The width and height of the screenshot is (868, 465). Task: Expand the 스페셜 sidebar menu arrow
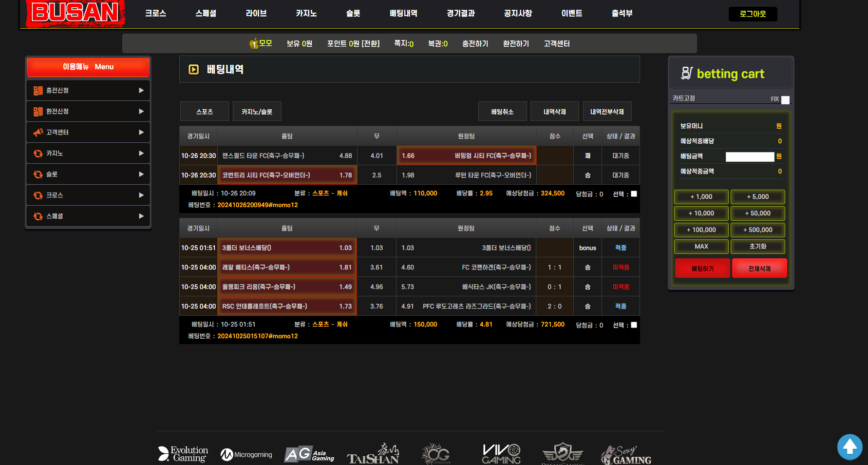coord(141,216)
